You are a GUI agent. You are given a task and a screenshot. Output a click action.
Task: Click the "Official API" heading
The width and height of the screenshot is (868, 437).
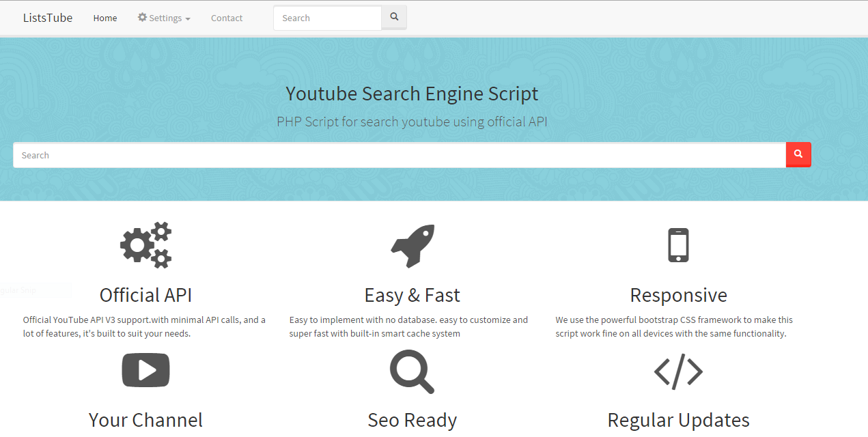click(x=145, y=295)
